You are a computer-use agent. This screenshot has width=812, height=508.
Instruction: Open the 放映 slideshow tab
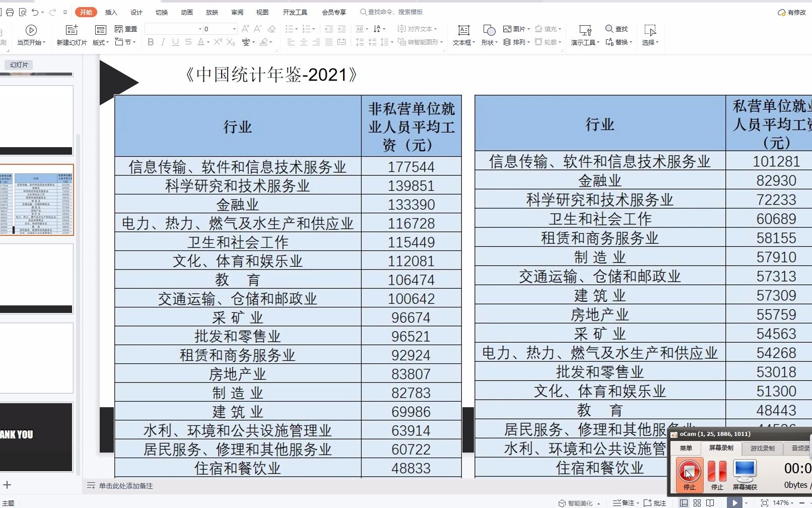[x=212, y=12]
